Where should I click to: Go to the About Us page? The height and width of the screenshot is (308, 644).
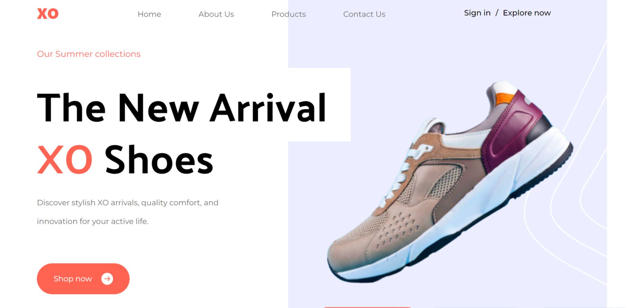point(216,14)
